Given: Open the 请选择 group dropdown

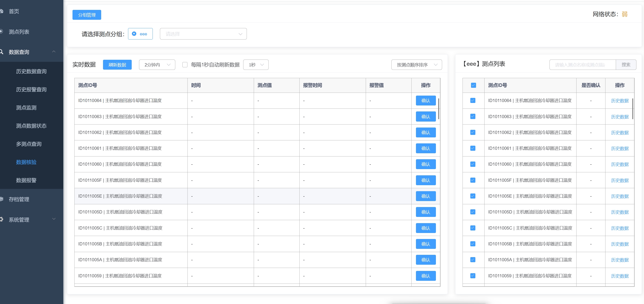Looking at the screenshot, I should tap(203, 34).
